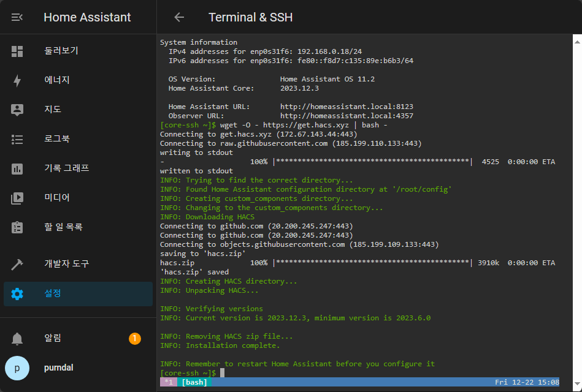Click the 알림 bell icon

[17, 339]
